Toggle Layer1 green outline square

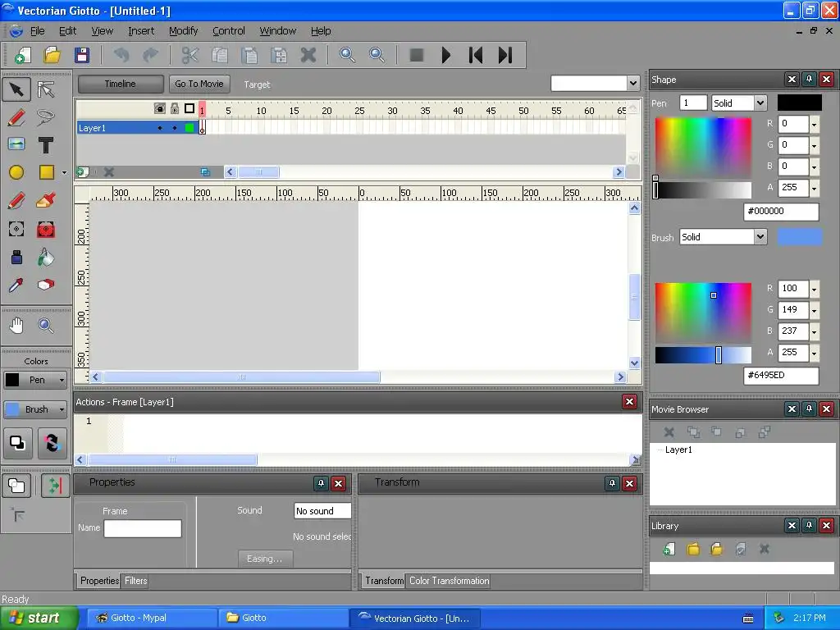coord(189,128)
